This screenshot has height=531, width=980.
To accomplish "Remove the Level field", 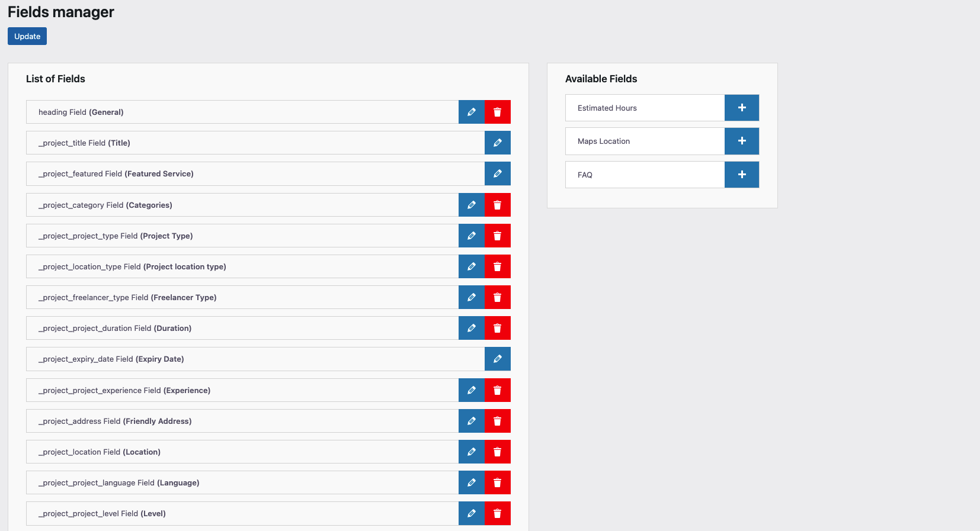I will click(x=497, y=513).
